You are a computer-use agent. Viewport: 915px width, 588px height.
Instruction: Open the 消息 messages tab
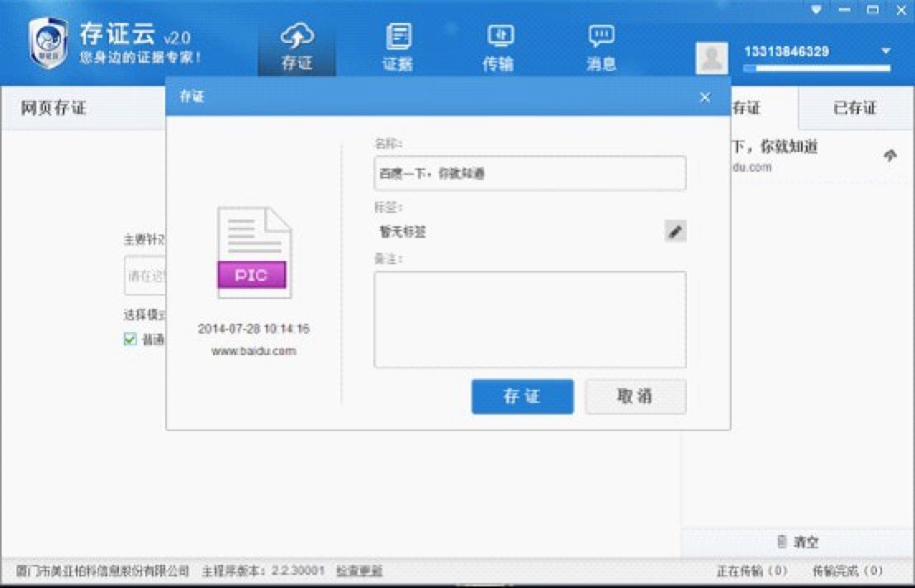tap(601, 48)
